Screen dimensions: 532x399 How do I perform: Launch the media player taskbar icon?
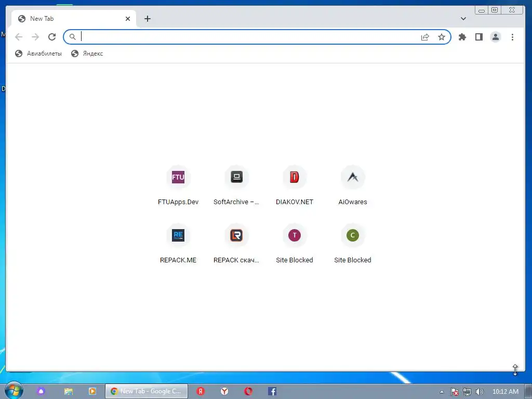click(x=92, y=391)
